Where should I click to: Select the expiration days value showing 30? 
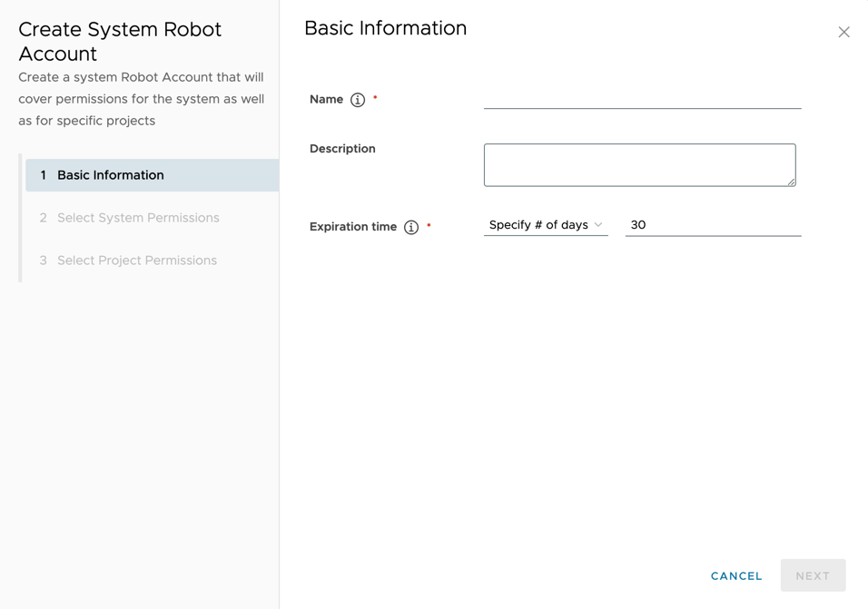713,225
